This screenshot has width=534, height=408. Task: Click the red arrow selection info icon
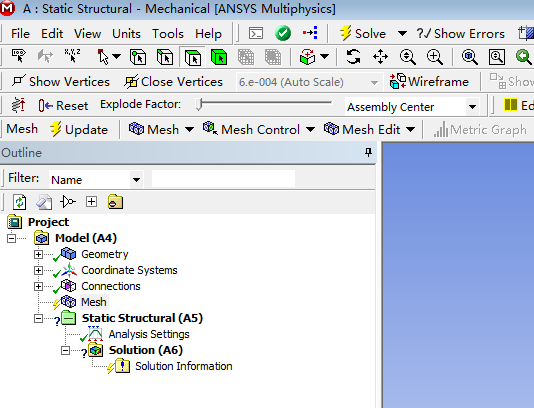click(310, 33)
